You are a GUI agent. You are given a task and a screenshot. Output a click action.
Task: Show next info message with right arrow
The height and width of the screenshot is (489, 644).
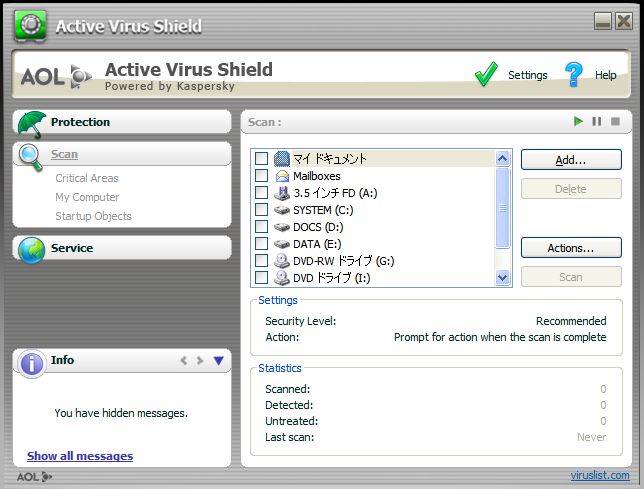[200, 360]
